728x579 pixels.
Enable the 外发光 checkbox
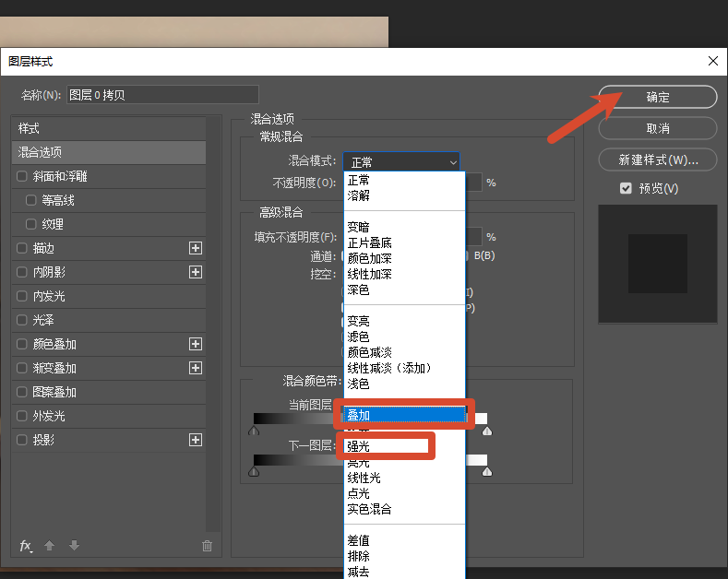click(x=22, y=416)
